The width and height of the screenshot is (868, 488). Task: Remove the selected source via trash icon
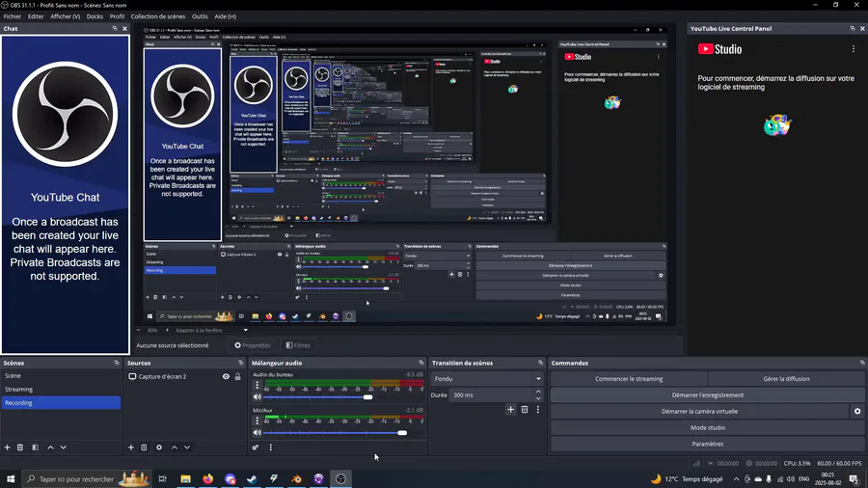(x=144, y=447)
